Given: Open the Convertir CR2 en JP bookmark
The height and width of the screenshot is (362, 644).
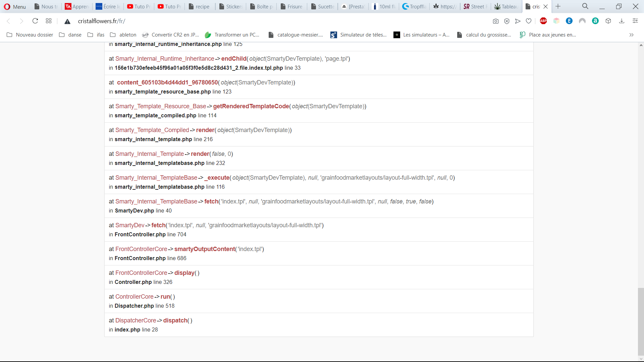Looking at the screenshot, I should coord(170,35).
